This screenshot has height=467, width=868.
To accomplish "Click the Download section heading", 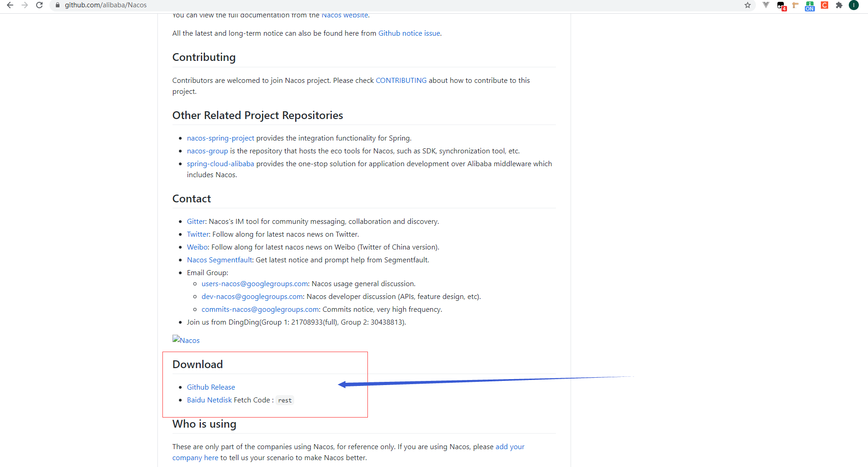I will point(198,364).
